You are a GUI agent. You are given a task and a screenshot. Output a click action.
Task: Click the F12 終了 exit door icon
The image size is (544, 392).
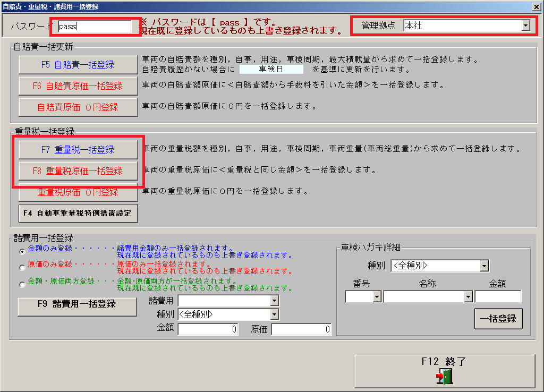tap(444, 376)
